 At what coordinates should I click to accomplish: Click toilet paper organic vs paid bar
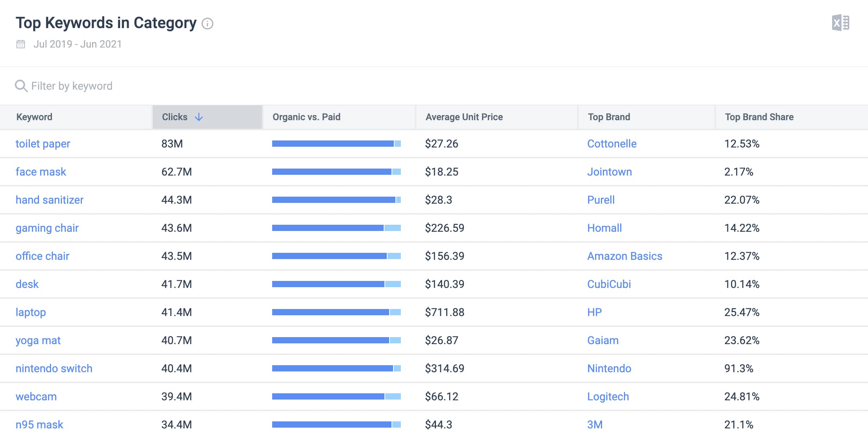[x=337, y=144]
